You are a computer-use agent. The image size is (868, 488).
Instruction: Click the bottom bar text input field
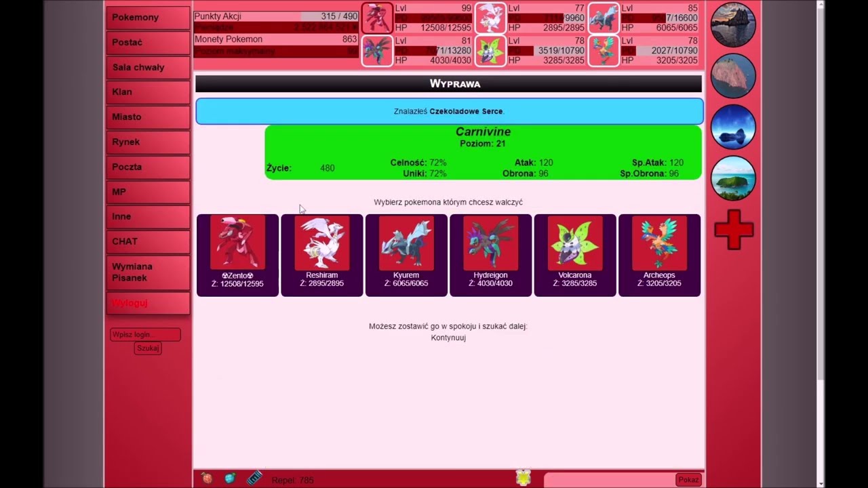click(x=610, y=480)
